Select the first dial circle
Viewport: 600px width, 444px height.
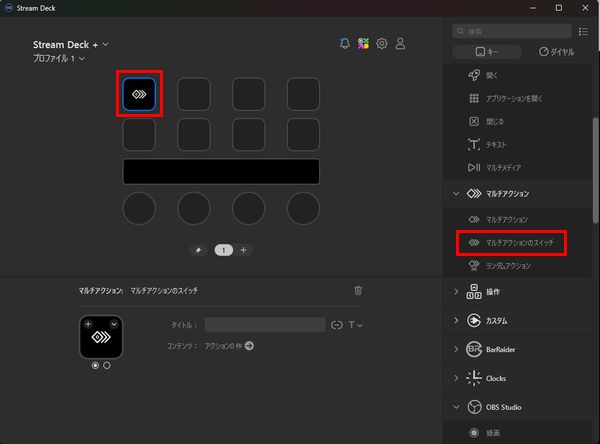click(x=139, y=208)
